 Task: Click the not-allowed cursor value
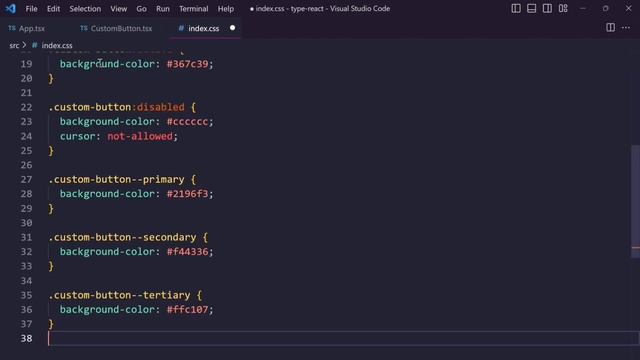[x=140, y=136]
